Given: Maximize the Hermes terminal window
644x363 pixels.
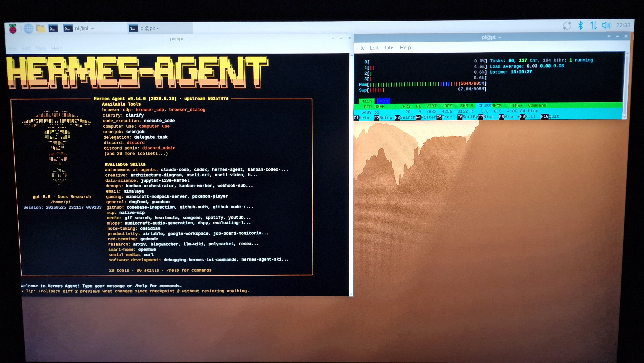Looking at the screenshot, I should (x=341, y=38).
